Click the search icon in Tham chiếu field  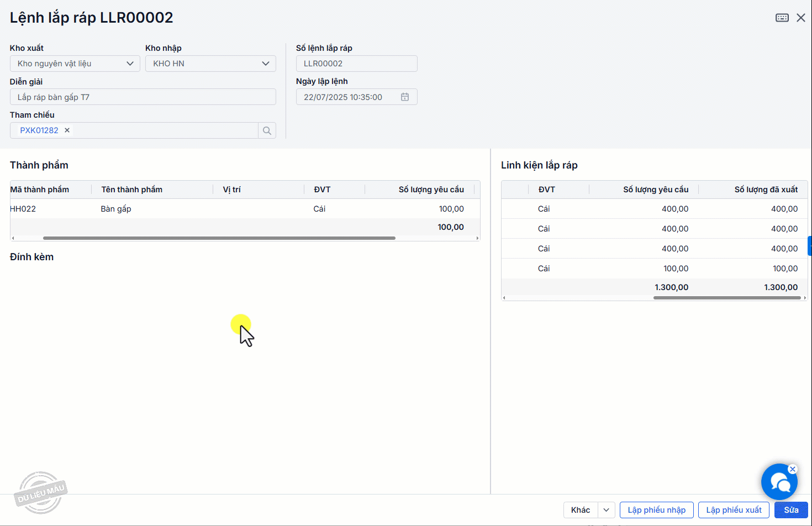267,130
